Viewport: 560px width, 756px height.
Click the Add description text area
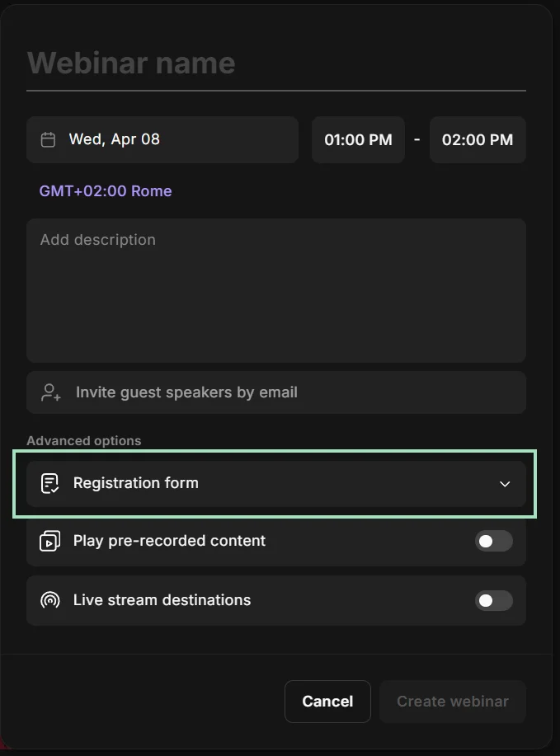pos(276,289)
